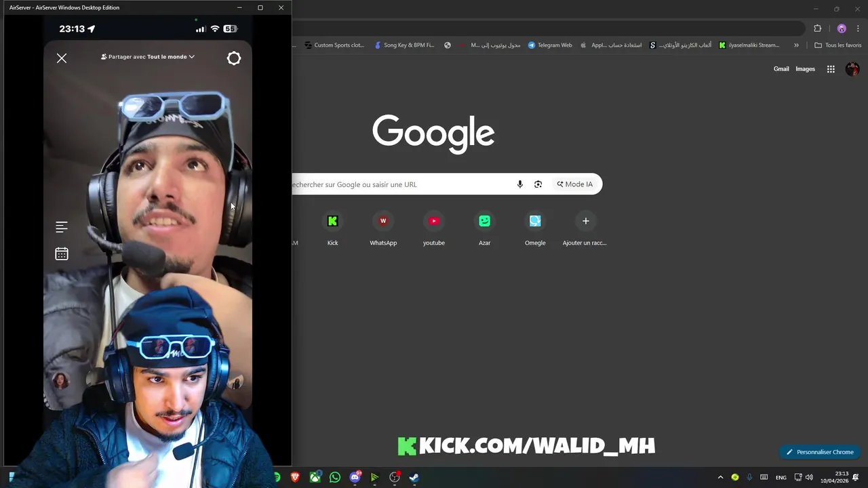Open the globe-icon bookmark
Image resolution: width=868 pixels, height=488 pixels.
[x=448, y=45]
